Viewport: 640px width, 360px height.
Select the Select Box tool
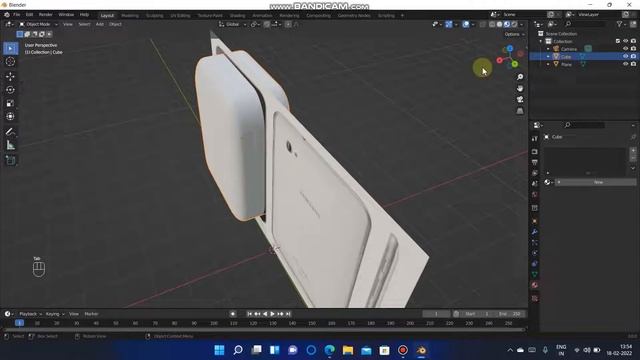tap(10, 49)
